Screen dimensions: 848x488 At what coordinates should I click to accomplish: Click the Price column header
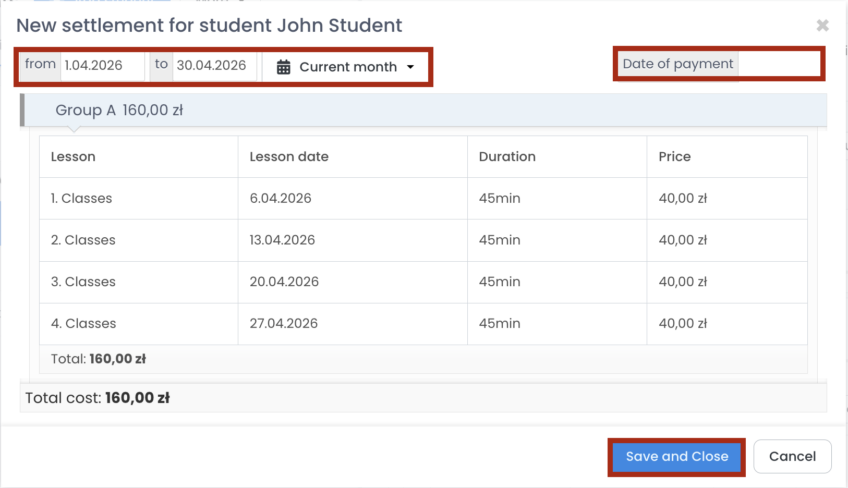[x=674, y=157]
